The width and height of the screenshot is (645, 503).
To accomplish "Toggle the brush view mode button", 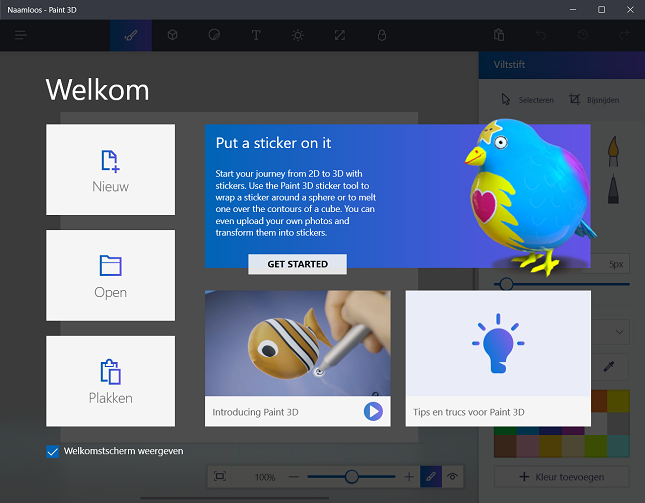I will 431,477.
